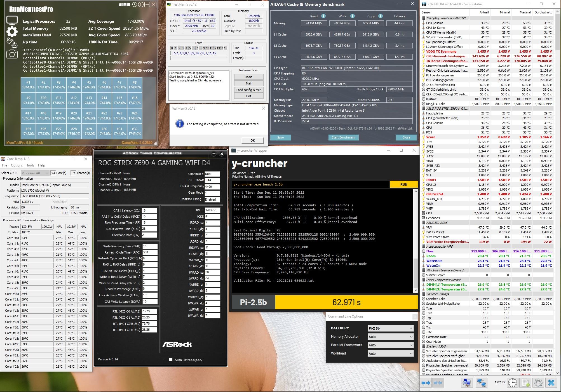Click Home button in TestMem5
The image size is (561, 392).
point(248,77)
